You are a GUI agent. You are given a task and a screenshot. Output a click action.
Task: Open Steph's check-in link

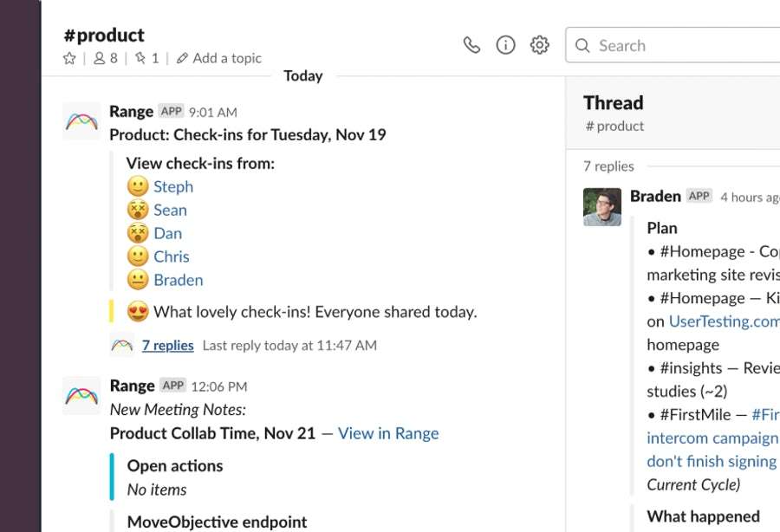[173, 186]
